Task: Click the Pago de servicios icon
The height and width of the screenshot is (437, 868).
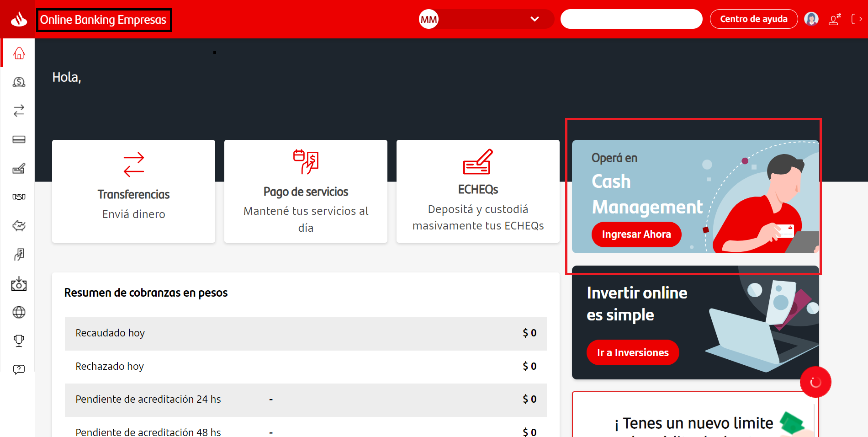Action: (x=306, y=162)
